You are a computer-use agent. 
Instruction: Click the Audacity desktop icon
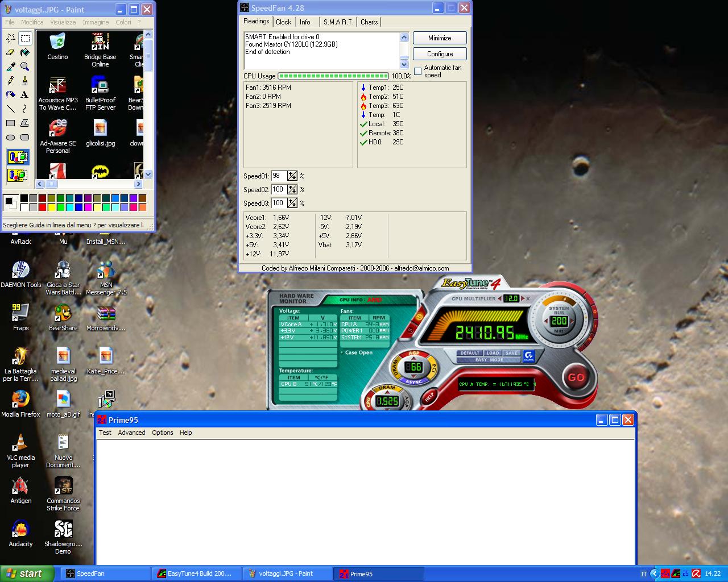[21, 534]
